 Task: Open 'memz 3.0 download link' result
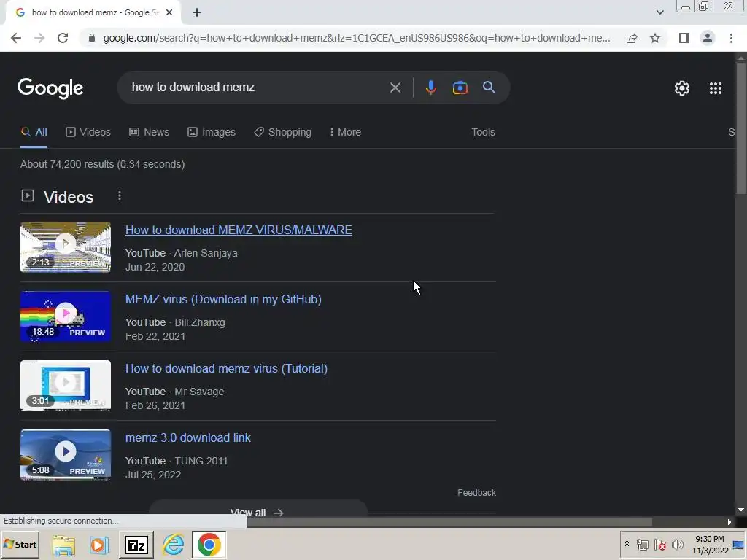pyautogui.click(x=187, y=438)
